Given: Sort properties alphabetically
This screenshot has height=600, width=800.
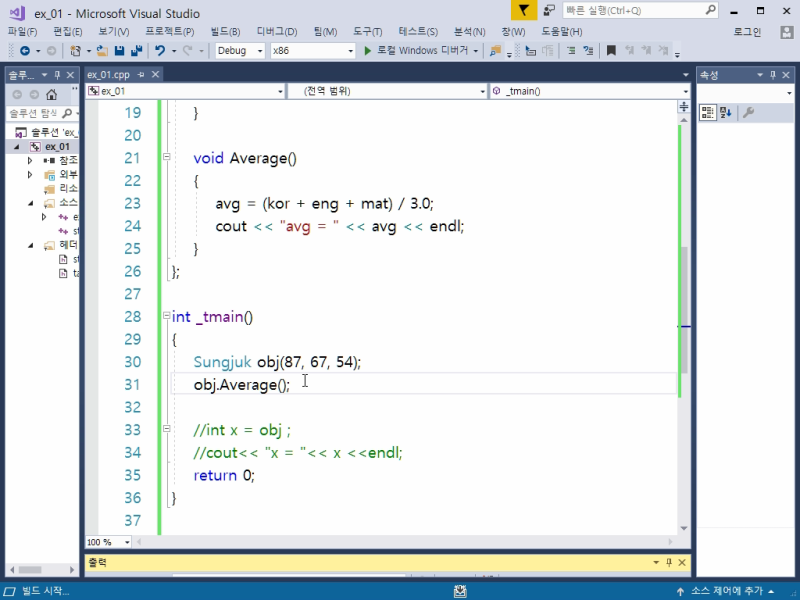Looking at the screenshot, I should pyautogui.click(x=726, y=112).
